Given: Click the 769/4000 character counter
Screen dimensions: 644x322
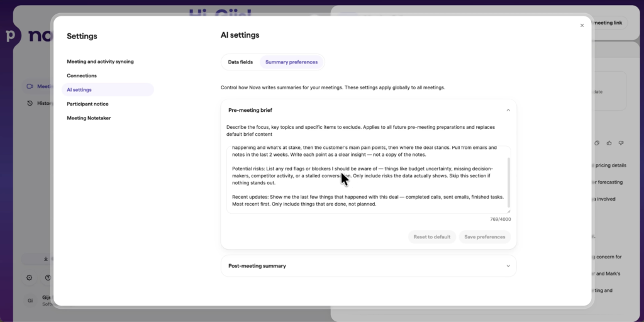Looking at the screenshot, I should tap(500, 219).
